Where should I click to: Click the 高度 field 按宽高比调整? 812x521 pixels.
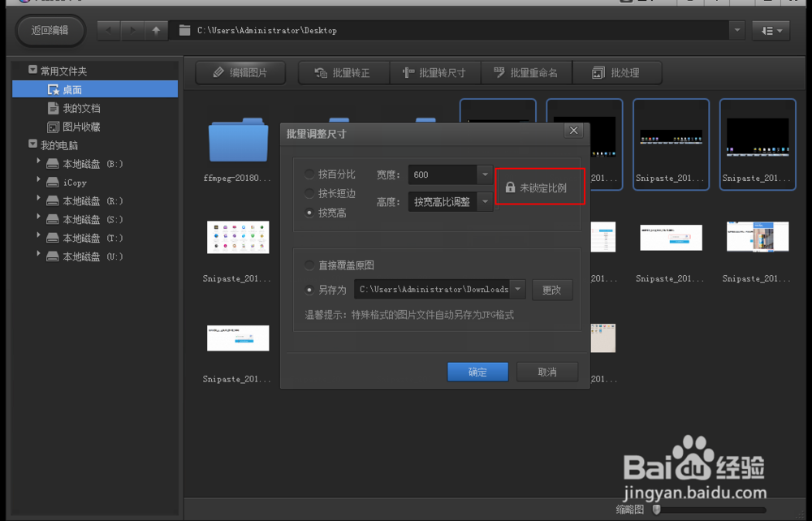point(443,202)
